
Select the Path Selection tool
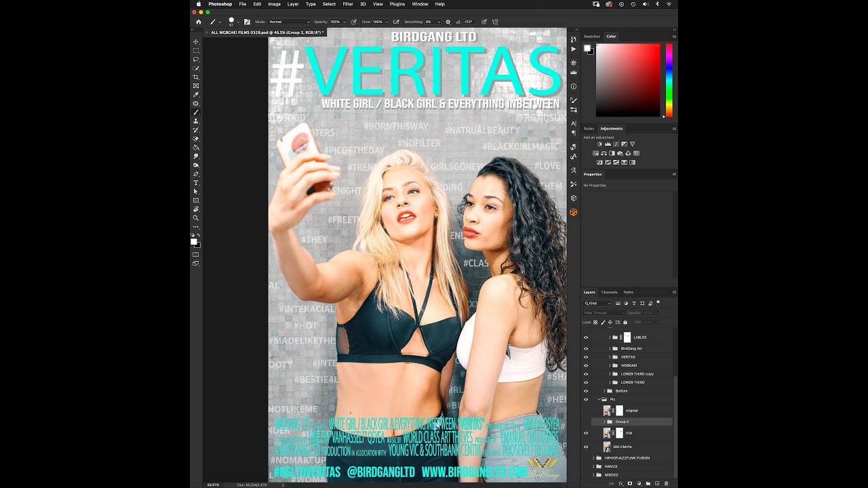196,192
